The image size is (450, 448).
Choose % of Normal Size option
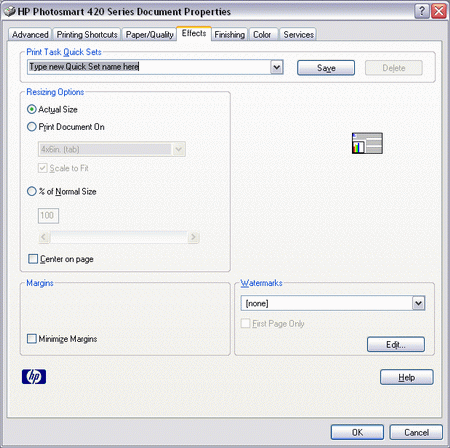pyautogui.click(x=32, y=191)
